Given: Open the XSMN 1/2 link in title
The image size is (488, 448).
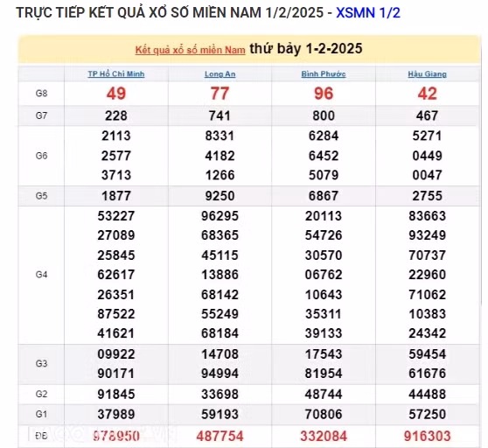Looking at the screenshot, I should click(368, 13).
